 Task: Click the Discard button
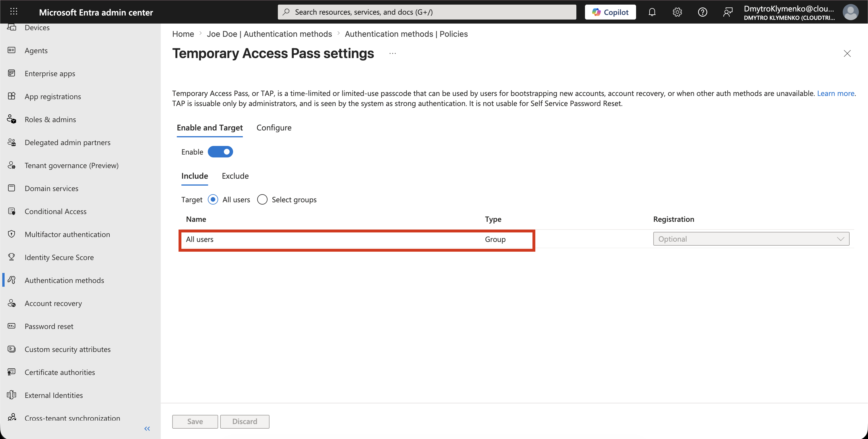(x=245, y=421)
